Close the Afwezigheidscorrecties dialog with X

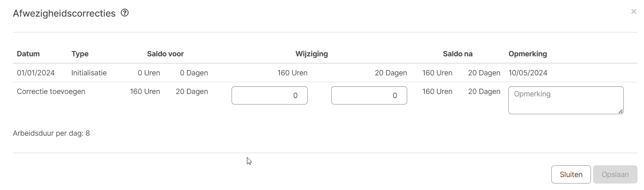pos(633,12)
